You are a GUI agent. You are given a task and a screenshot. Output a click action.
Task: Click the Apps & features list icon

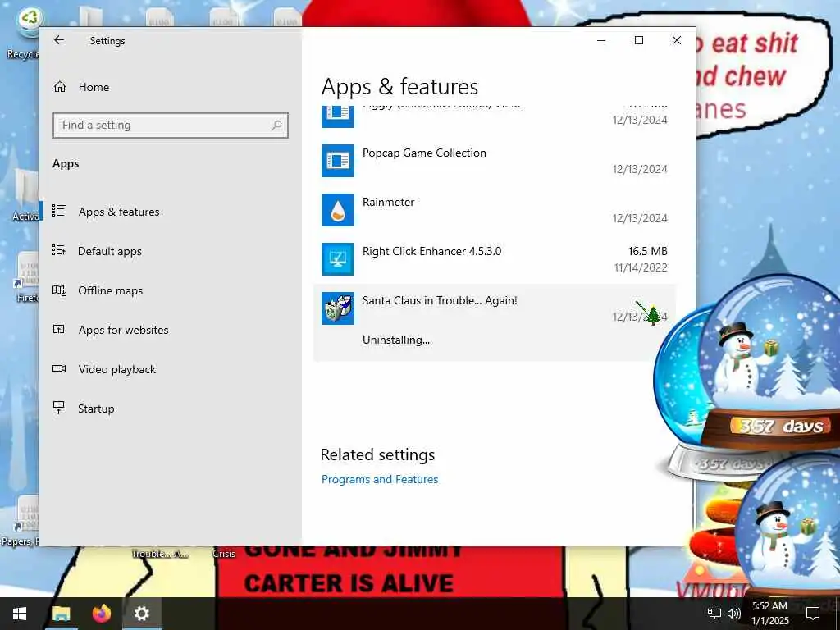pos(59,211)
